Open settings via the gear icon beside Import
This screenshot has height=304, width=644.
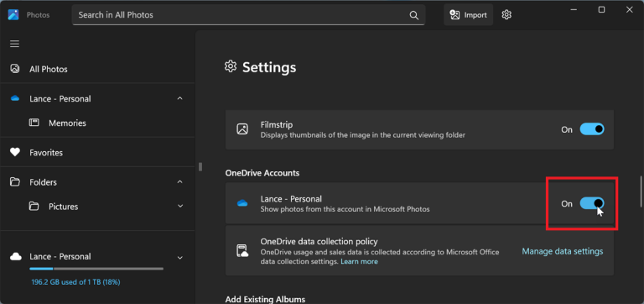click(506, 15)
